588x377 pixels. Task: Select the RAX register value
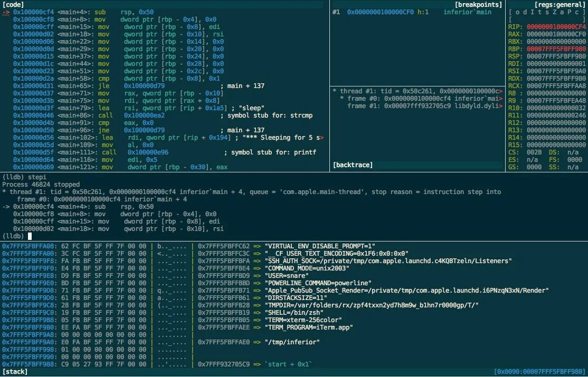(556, 34)
